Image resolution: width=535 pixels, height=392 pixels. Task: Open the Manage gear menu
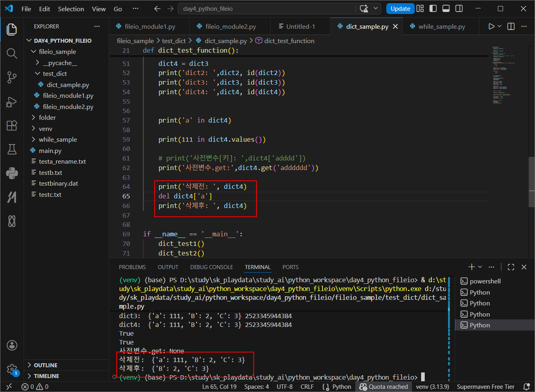(12, 369)
